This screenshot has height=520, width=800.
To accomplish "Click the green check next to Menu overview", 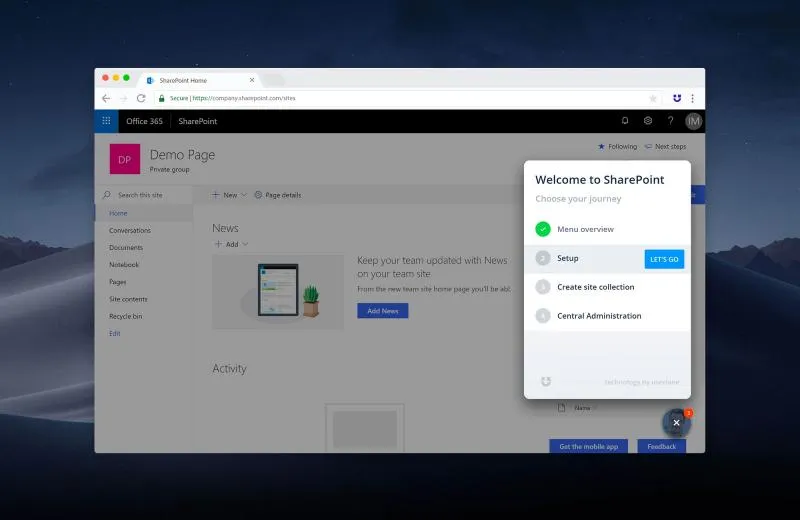I will 543,229.
